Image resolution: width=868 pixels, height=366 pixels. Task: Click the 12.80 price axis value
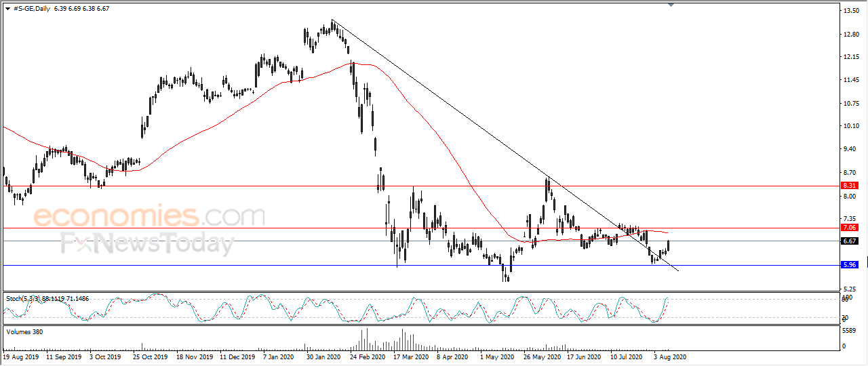(851, 35)
